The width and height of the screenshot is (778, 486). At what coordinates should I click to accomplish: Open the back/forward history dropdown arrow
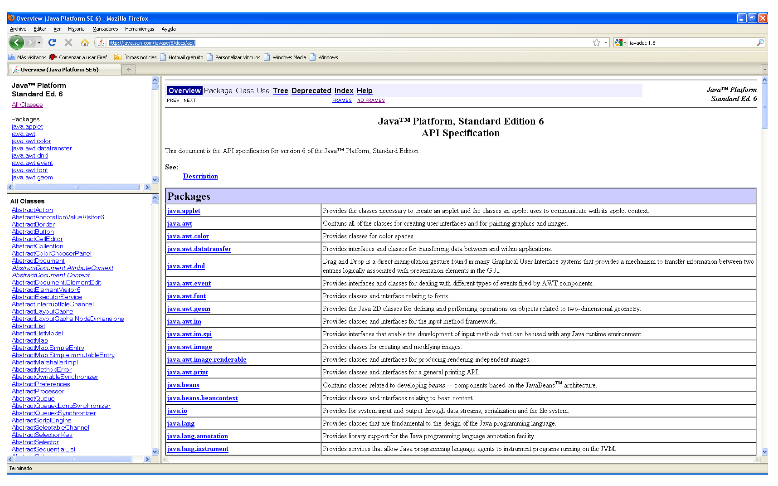point(38,43)
